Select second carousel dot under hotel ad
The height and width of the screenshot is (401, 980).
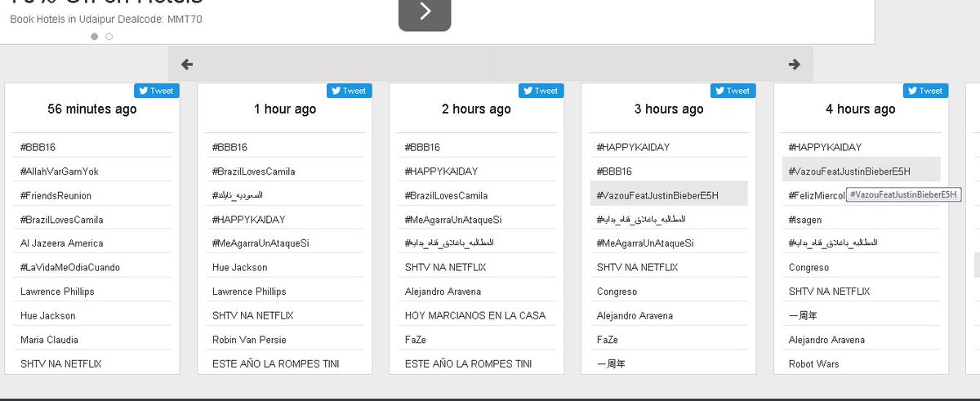pyautogui.click(x=109, y=37)
